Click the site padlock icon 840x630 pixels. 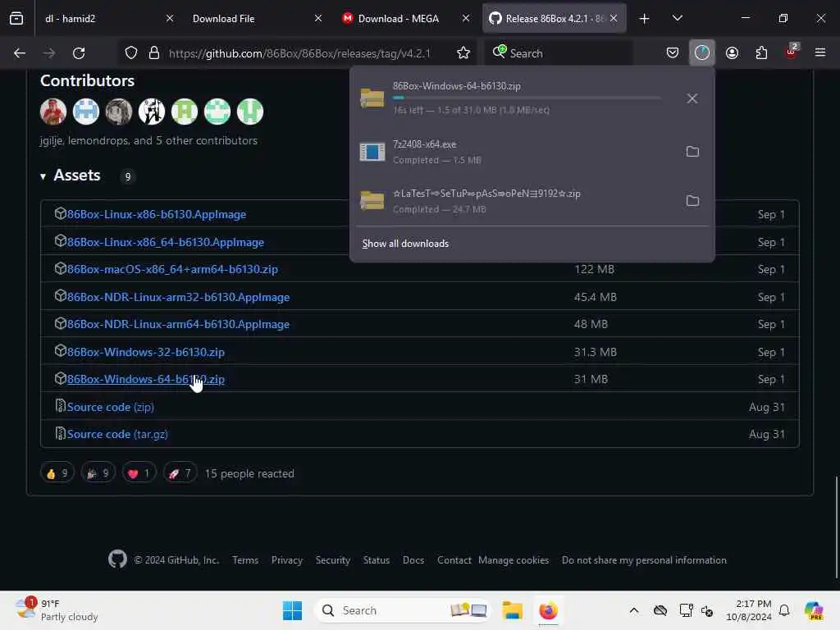click(x=154, y=53)
